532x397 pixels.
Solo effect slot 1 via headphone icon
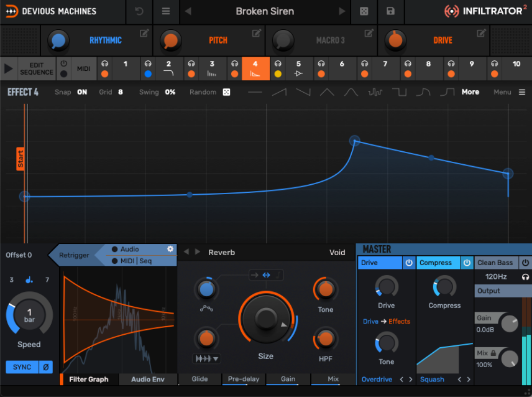coord(105,63)
